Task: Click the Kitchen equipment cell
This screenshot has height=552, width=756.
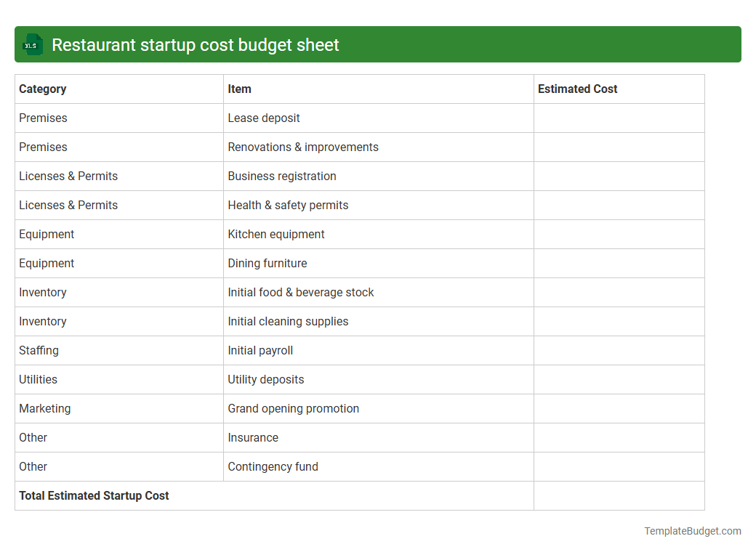Action: [276, 234]
